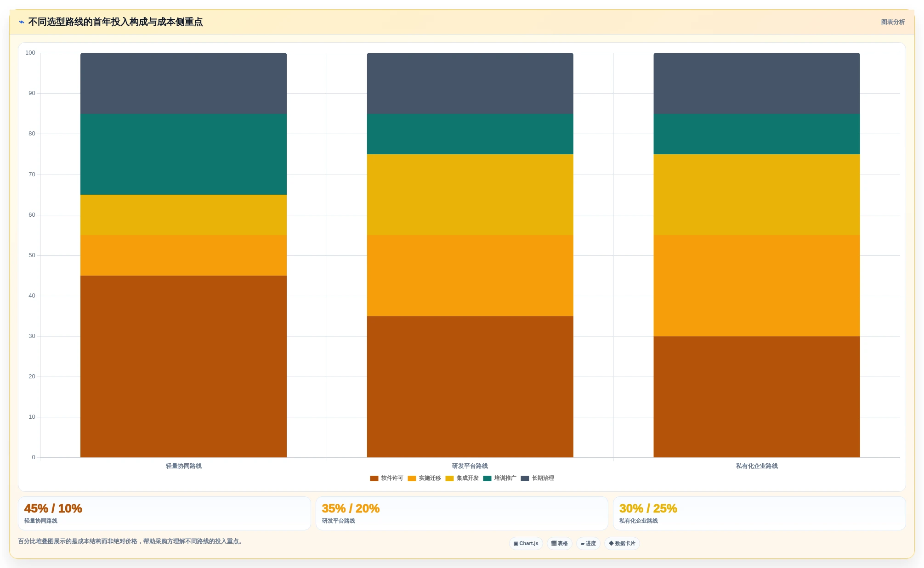
Task: Click 研发平台路线 label under the 35% card value
Action: (x=339, y=521)
